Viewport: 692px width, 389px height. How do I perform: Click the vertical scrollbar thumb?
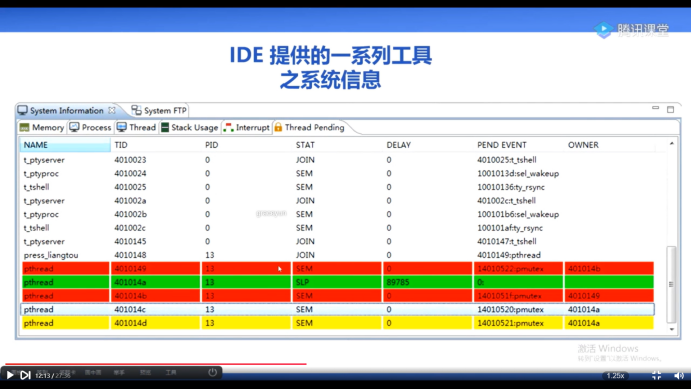(671, 284)
